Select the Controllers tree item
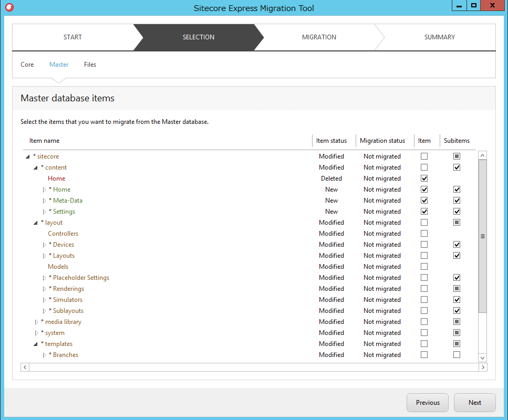This screenshot has height=420, width=508. coord(63,234)
